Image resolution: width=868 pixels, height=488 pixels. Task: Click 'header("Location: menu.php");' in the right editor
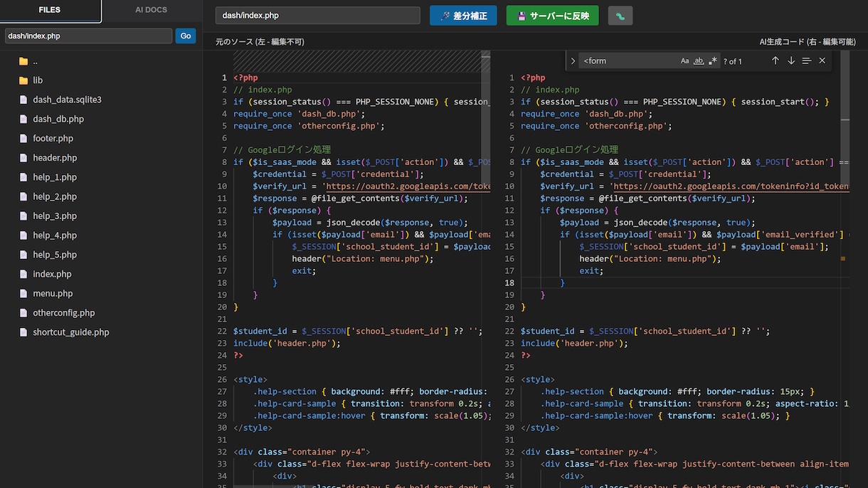[x=650, y=259]
